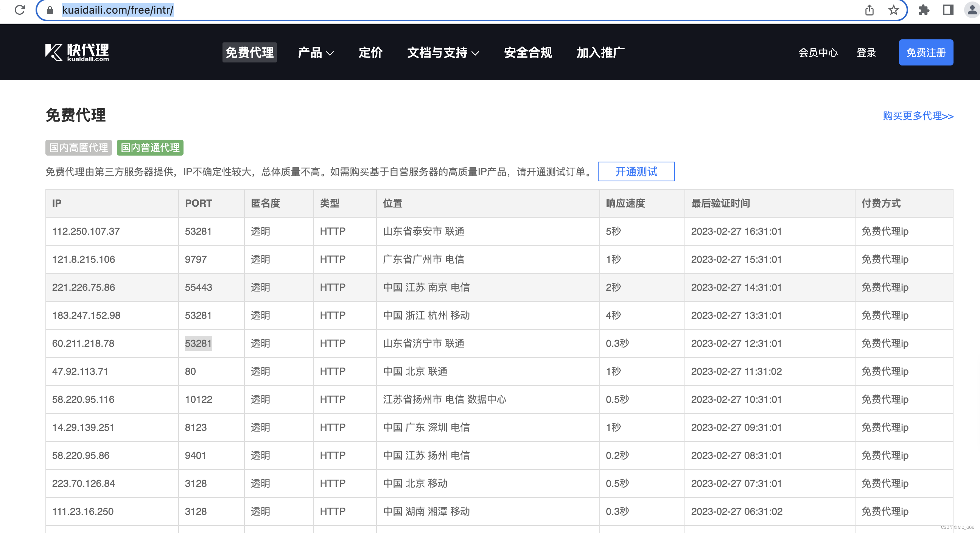Viewport: 980px width, 533px height.
Task: Click response speed 5秒
Action: (x=613, y=231)
